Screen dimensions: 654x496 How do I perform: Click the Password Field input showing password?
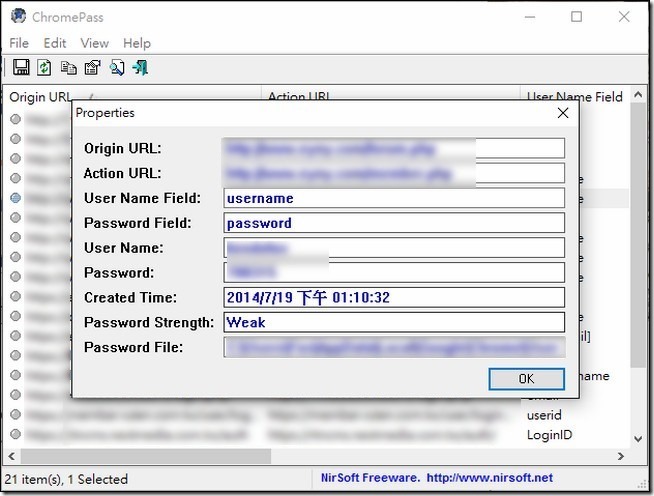(394, 223)
